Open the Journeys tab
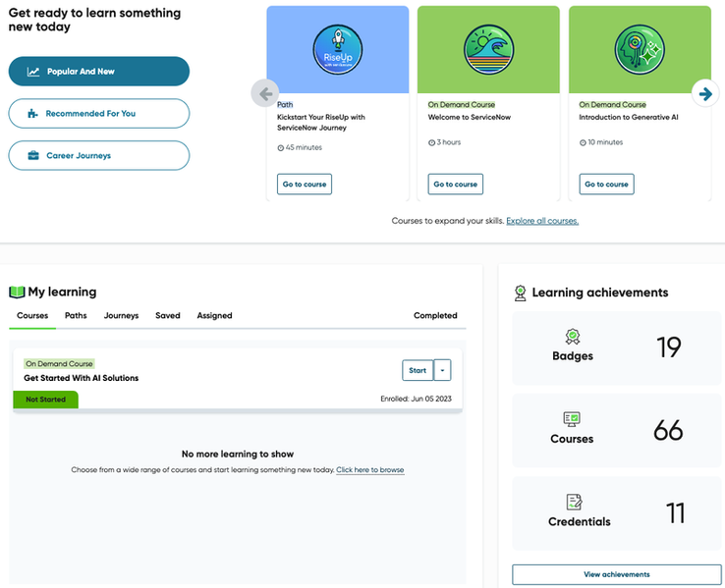Image resolution: width=725 pixels, height=588 pixels. 121,315
